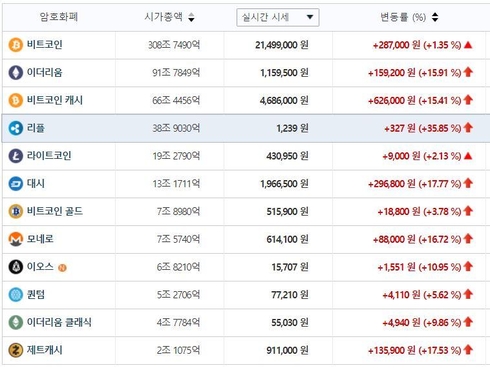
Task: Click the Bitcoin price 21,499,000 원
Action: 282,45
